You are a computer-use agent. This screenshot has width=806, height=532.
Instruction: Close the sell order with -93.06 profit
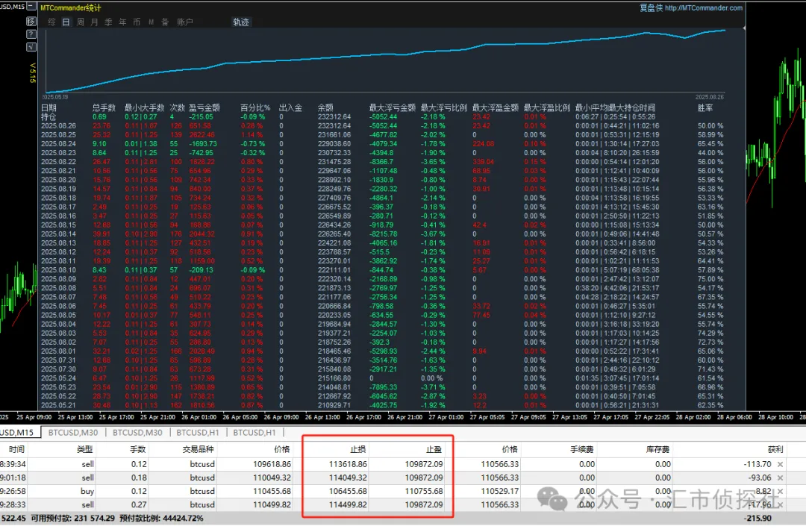781,478
